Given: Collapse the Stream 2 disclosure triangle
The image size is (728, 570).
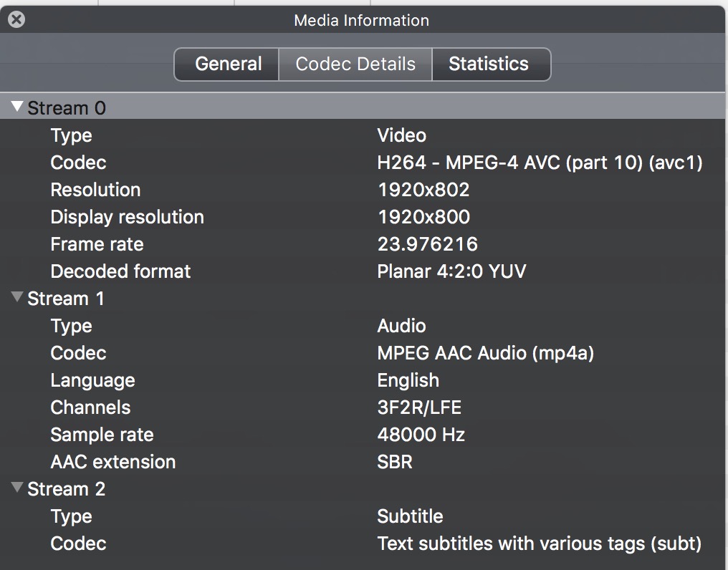Looking at the screenshot, I should [x=18, y=488].
